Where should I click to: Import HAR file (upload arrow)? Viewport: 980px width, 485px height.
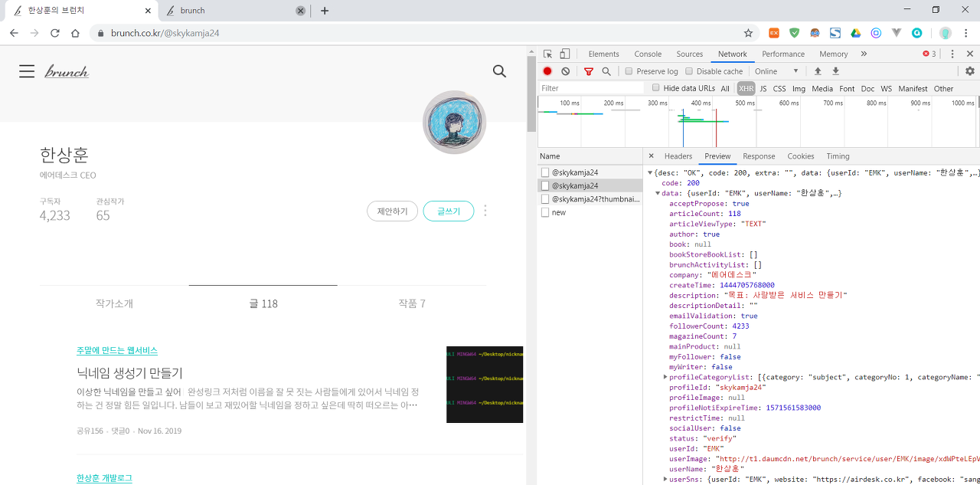(818, 71)
